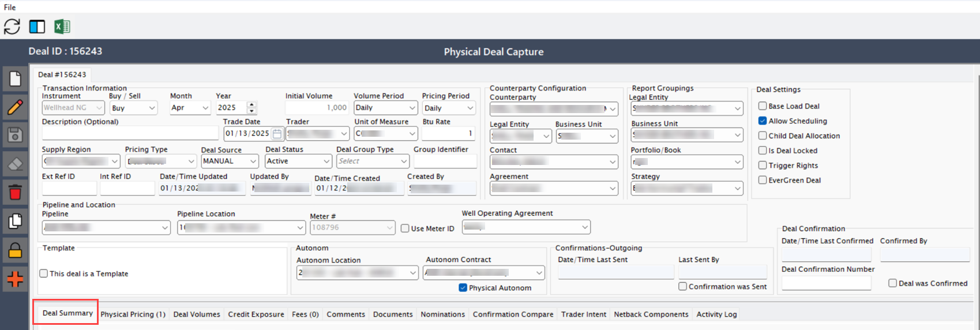Image resolution: width=980 pixels, height=330 pixels.
Task: Click the refresh icon in toolbar
Action: tap(12, 27)
